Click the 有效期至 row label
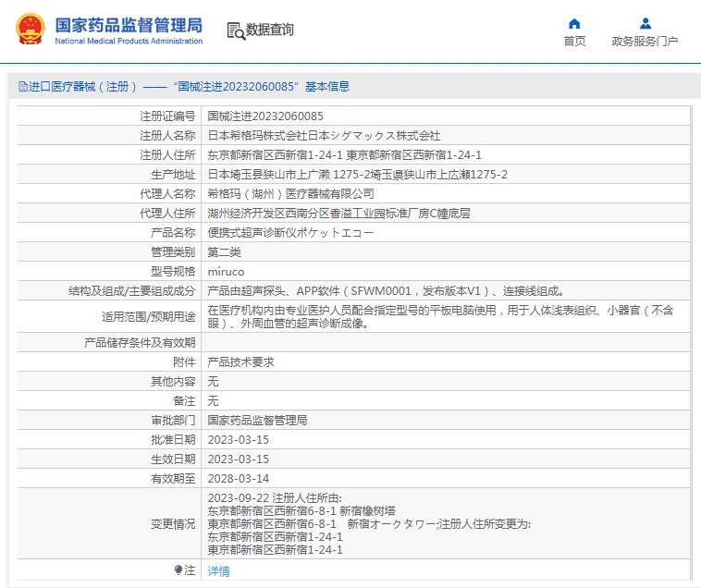The width and height of the screenshot is (701, 588). tap(174, 479)
